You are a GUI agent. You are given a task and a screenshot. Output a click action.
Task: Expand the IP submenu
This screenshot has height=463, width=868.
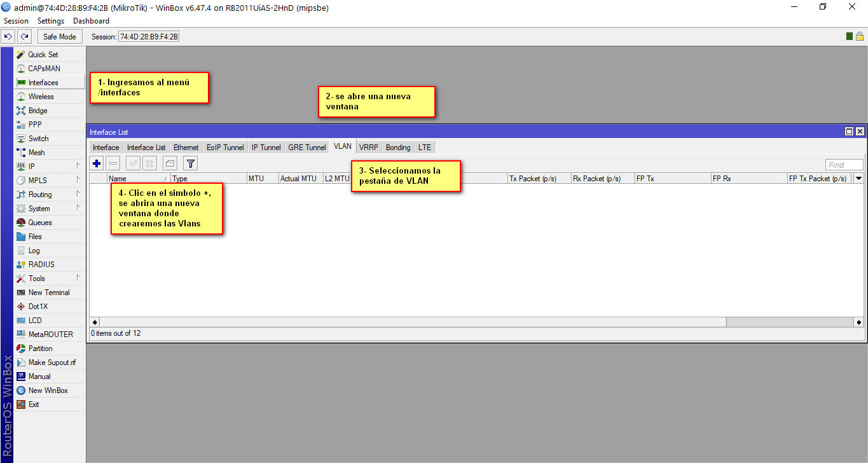(32, 167)
